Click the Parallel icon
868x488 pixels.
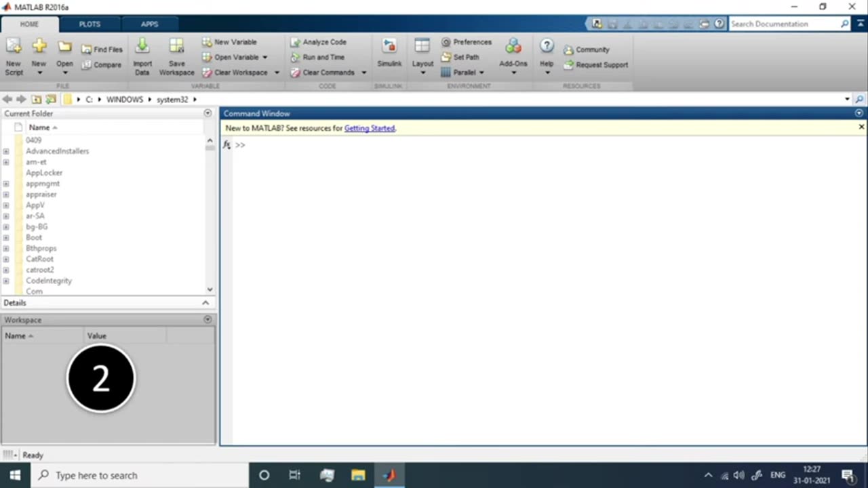point(446,73)
